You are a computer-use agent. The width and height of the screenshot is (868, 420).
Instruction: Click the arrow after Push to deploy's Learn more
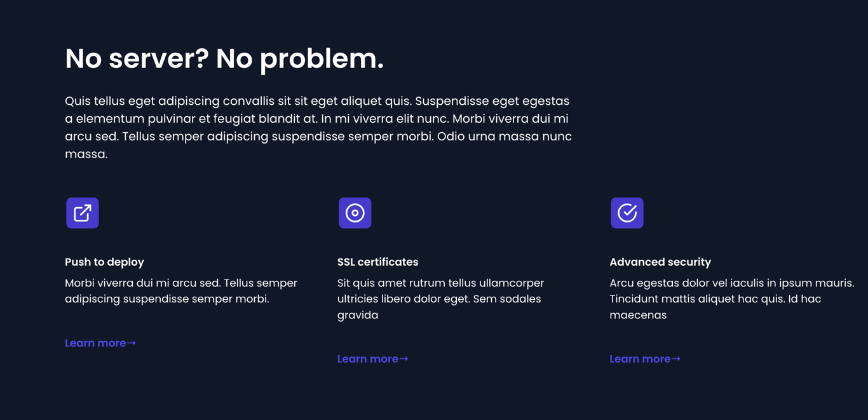(132, 343)
